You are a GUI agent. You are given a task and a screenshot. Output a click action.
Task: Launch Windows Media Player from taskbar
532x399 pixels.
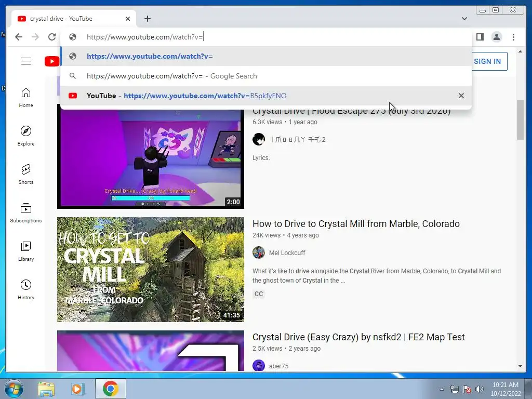(77, 389)
